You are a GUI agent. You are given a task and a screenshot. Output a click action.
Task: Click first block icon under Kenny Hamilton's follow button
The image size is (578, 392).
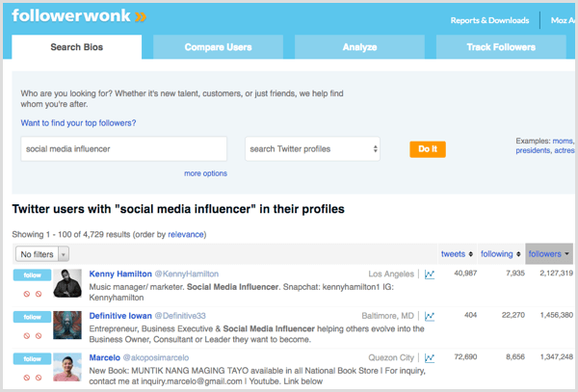tap(26, 295)
